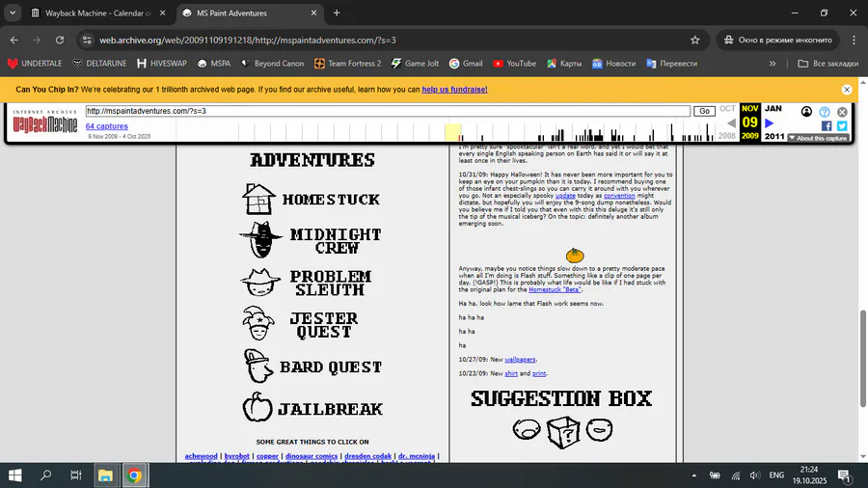
Task: Click the JAILBREAK title link
Action: pos(330,409)
